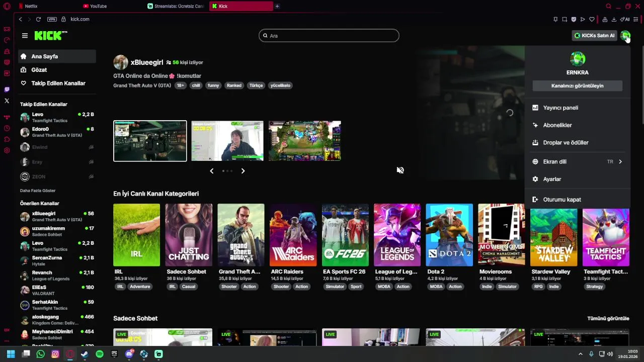Screen dimensions: 644x362
Task: Expand Daha Fazla Göster in followed channels
Action: (x=38, y=191)
